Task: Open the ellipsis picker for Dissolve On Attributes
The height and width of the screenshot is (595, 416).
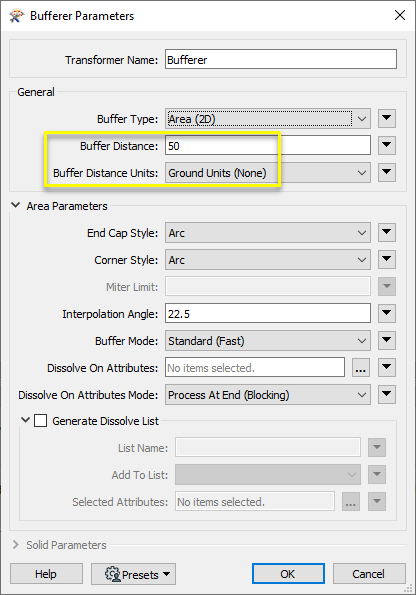Action: 361,367
